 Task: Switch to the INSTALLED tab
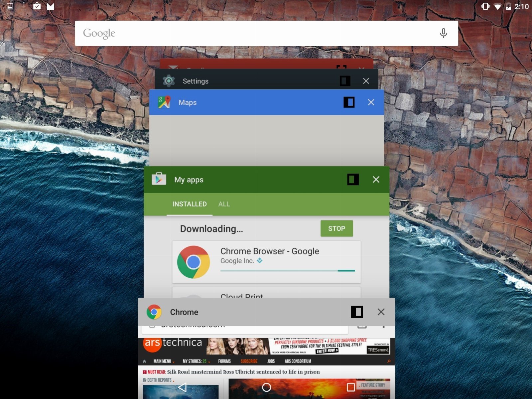tap(190, 204)
